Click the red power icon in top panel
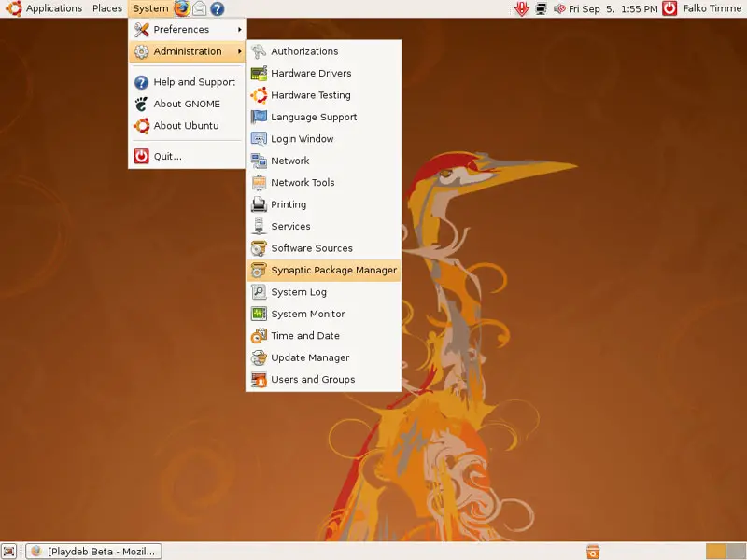Viewport: 747px width, 560px height. 669,8
